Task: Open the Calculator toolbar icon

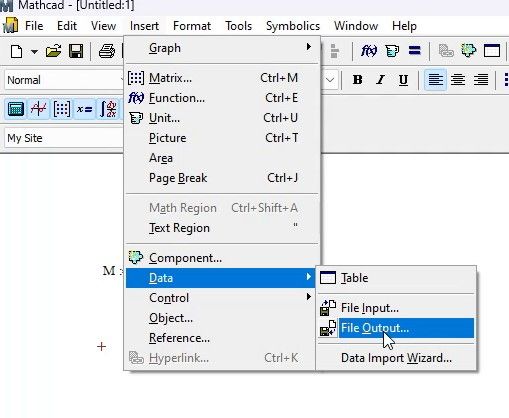Action: 16,109
